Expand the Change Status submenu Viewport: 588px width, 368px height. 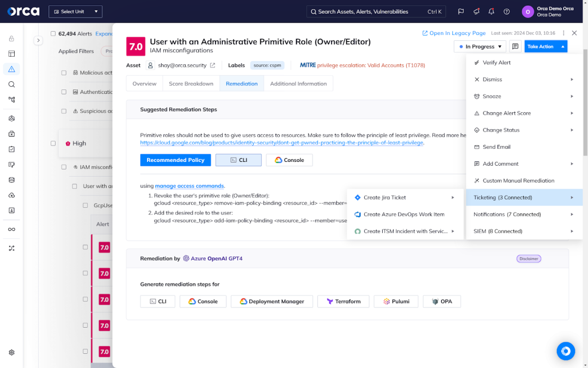pos(524,130)
